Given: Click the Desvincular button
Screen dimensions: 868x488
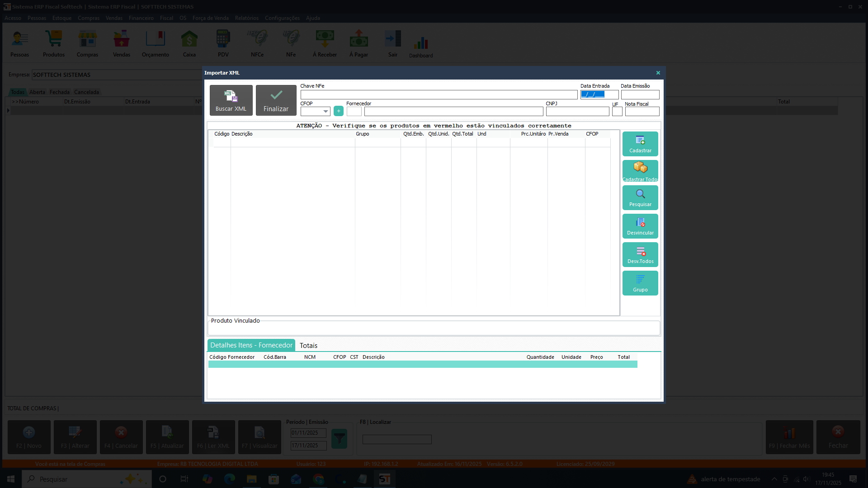Looking at the screenshot, I should [640, 226].
